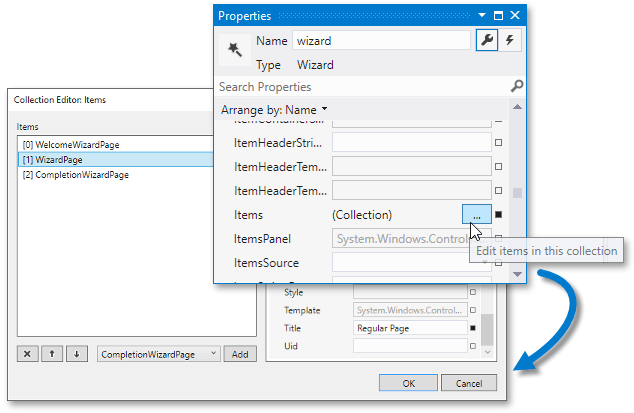Open the CompletionWizardPage type dropdown
The height and width of the screenshot is (413, 634).
(159, 354)
